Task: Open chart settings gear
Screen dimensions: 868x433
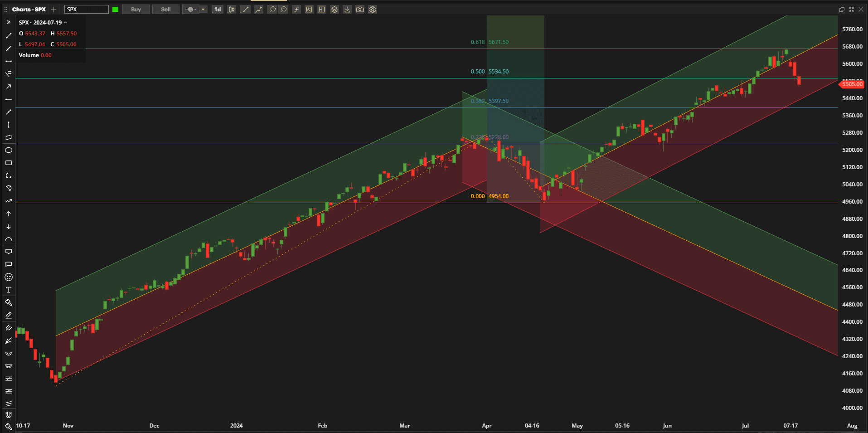Action: 373,10
